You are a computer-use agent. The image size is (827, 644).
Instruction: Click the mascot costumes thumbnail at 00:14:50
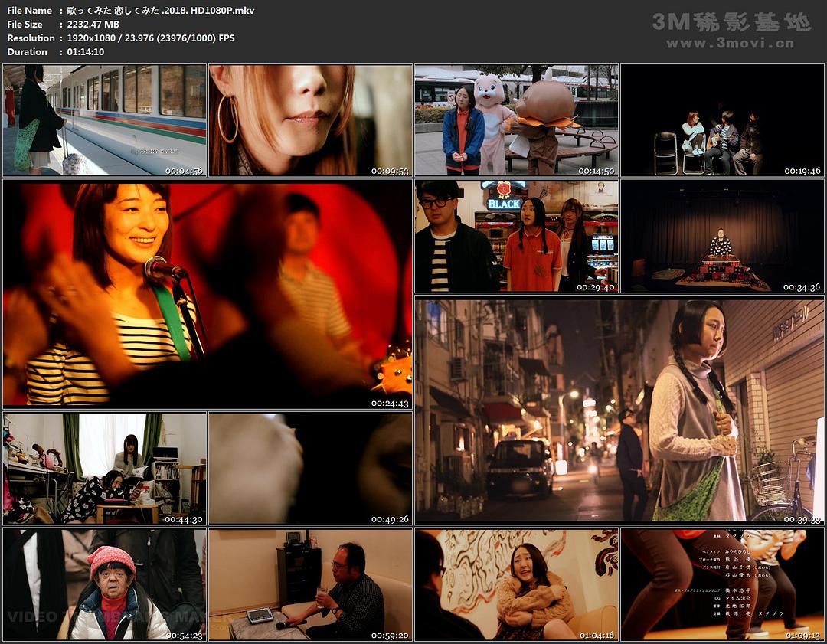(516, 120)
